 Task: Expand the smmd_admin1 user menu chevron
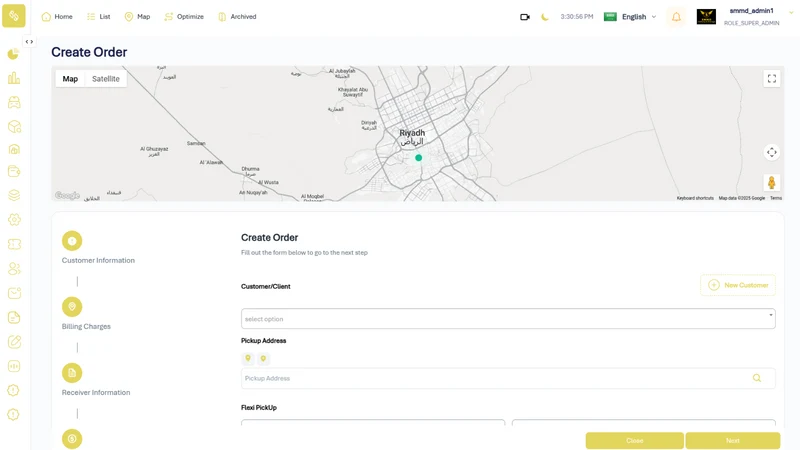(x=791, y=13)
